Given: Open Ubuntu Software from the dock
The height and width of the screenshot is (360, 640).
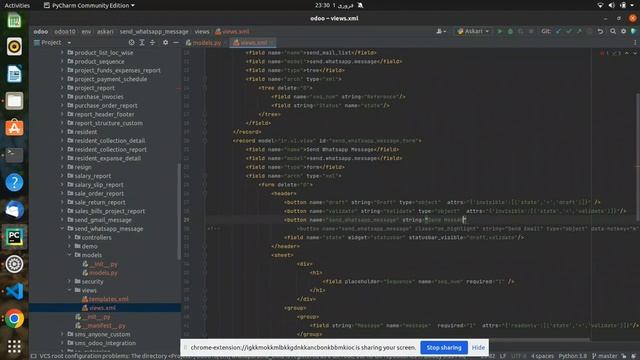Looking at the screenshot, I should coord(14,128).
